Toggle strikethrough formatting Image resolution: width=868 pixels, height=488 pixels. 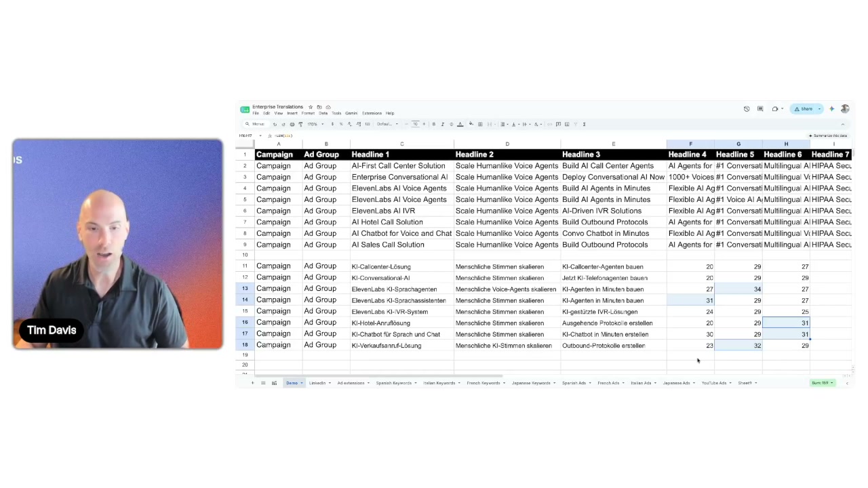452,124
